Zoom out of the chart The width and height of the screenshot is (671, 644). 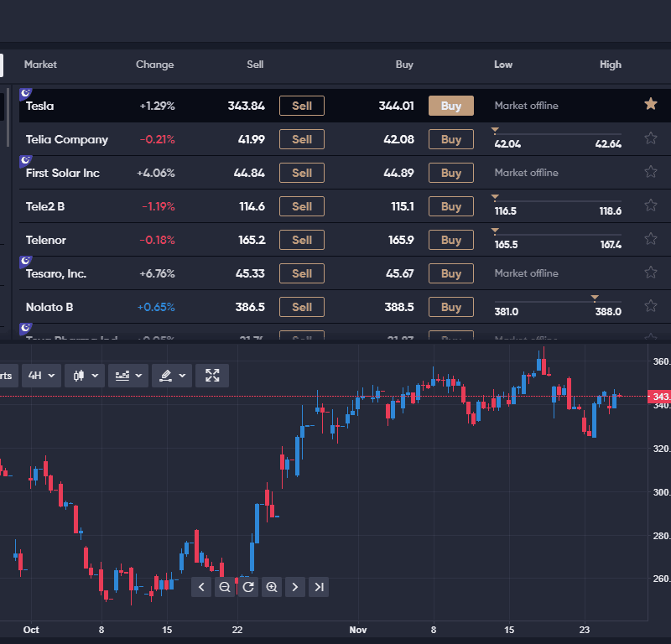point(225,587)
